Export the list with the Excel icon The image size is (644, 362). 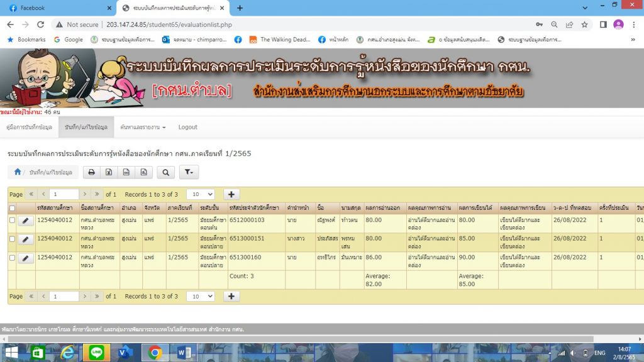pyautogui.click(x=109, y=172)
